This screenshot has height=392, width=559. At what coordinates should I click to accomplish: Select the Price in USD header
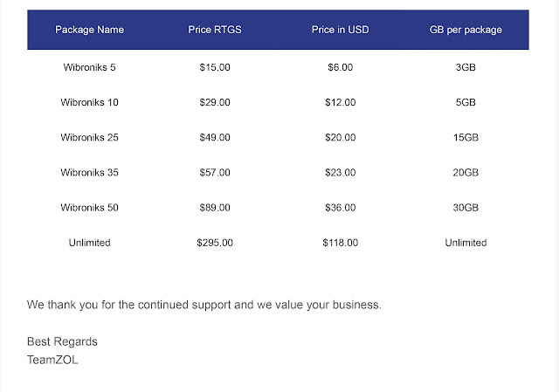(x=340, y=30)
